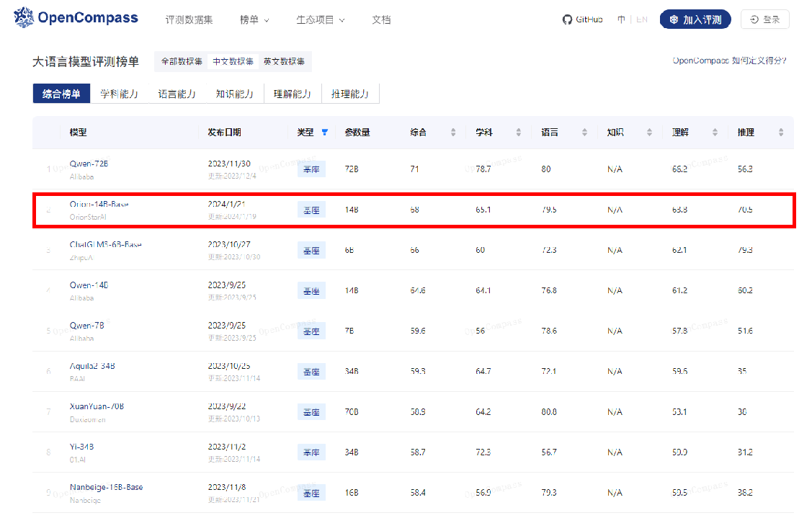812x518 pixels.
Task: Sort table by 理解 column arrows
Action: (x=715, y=132)
